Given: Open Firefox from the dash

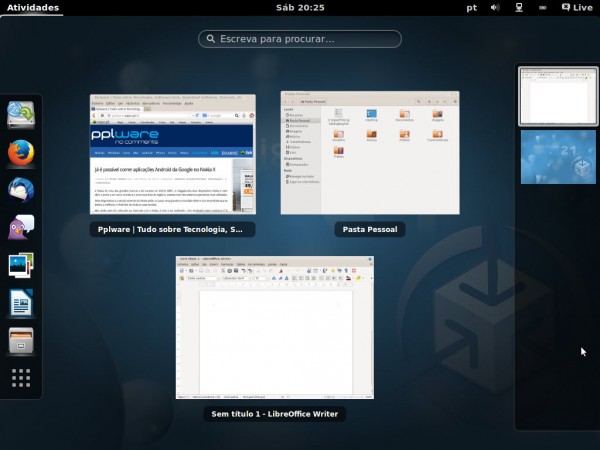Looking at the screenshot, I should pos(21,153).
